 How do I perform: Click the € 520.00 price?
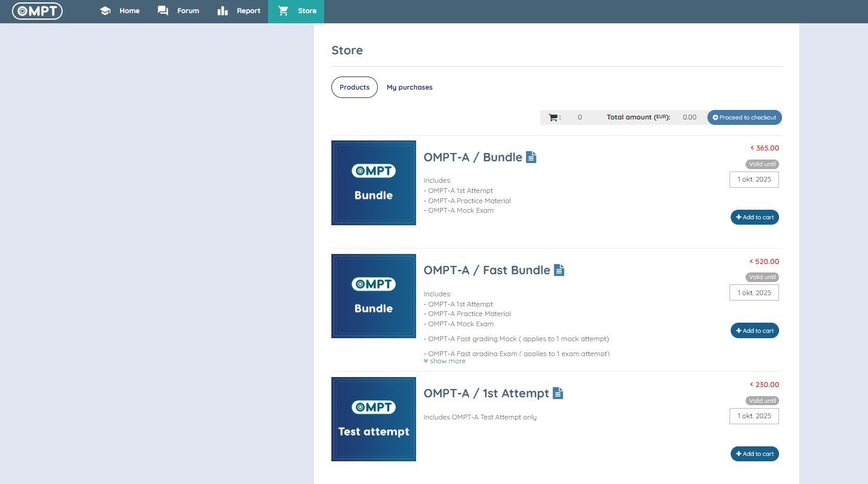tap(765, 262)
